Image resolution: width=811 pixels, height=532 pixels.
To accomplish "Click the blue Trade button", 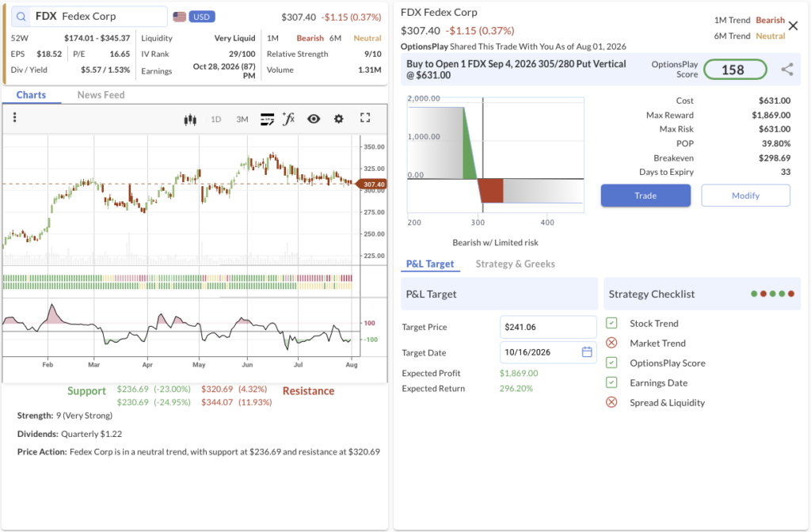I will pos(645,196).
